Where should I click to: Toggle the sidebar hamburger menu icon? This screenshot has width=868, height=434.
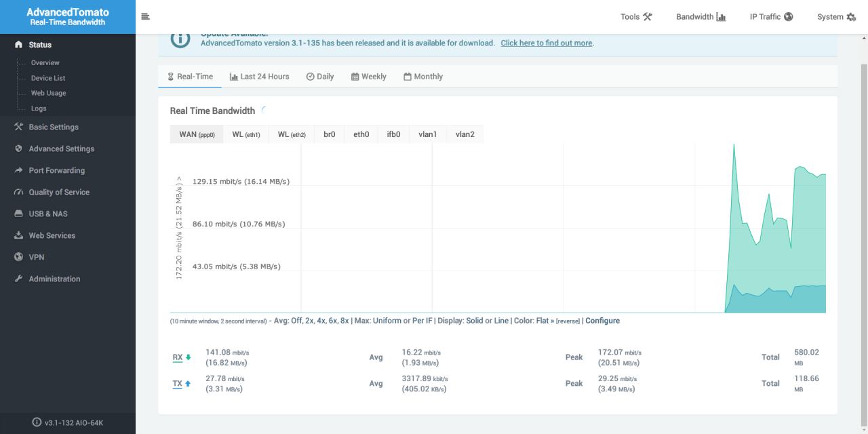coord(145,16)
